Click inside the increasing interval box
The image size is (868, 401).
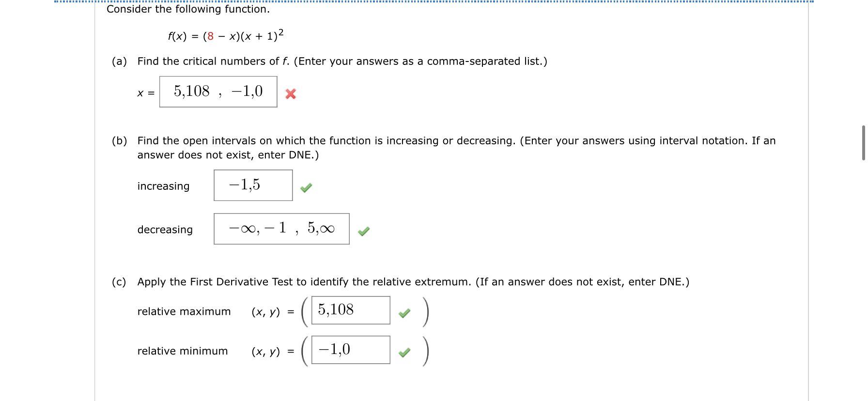click(253, 185)
